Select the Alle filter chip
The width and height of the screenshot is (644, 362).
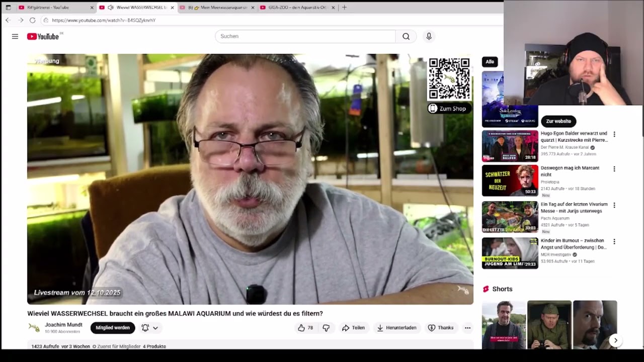[x=490, y=62]
